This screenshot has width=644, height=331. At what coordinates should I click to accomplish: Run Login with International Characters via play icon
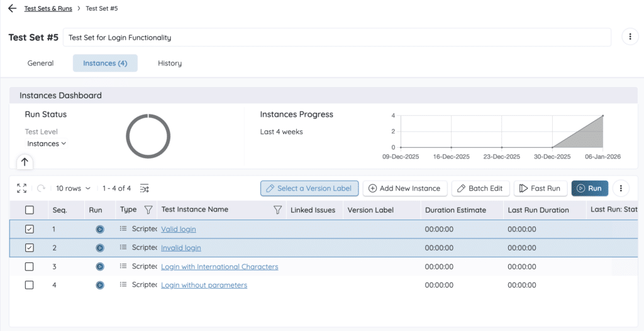pyautogui.click(x=100, y=266)
